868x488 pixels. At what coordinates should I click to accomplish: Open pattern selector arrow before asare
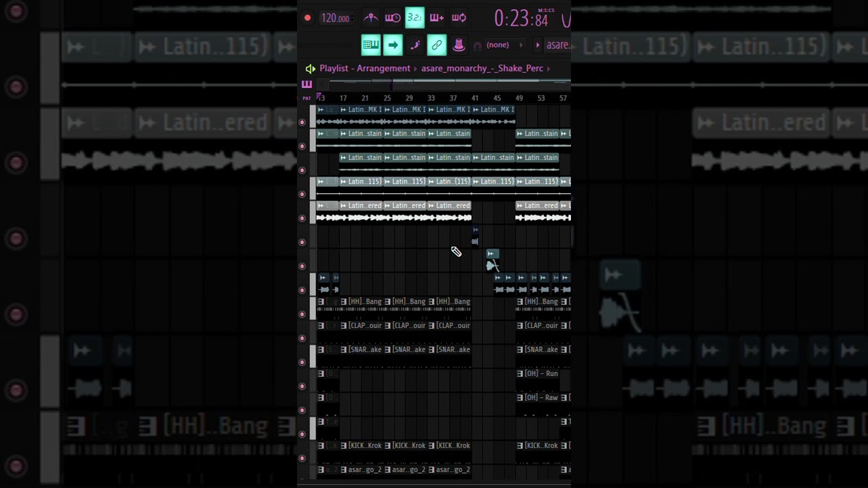(538, 45)
